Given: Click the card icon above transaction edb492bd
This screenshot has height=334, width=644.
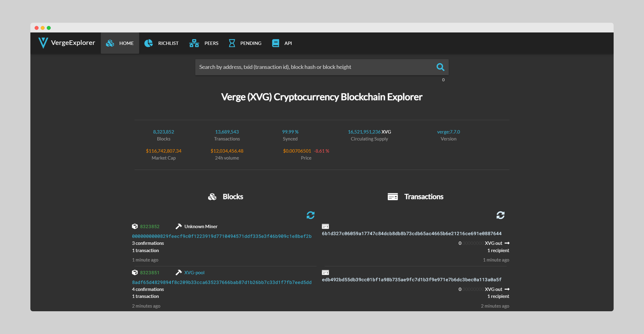Looking at the screenshot, I should pos(325,272).
